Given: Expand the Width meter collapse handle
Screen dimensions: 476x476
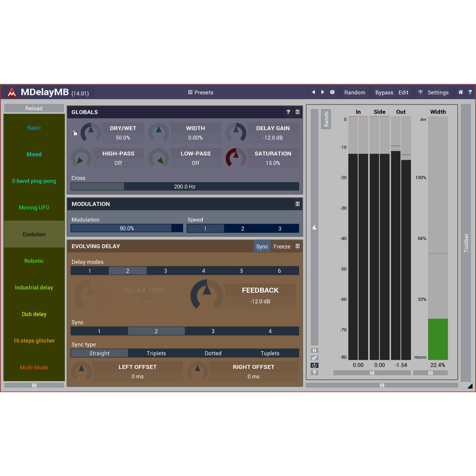Looking at the screenshot, I should click(430, 373).
